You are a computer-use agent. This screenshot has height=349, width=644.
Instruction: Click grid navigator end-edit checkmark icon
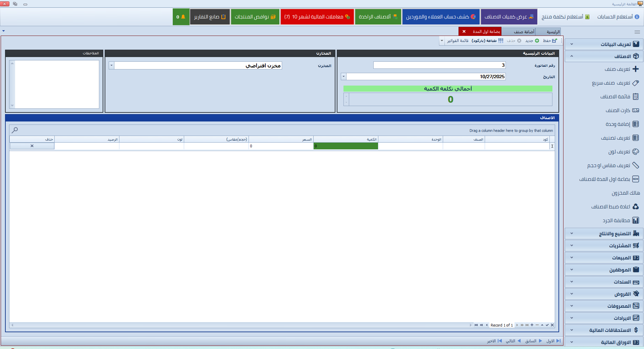coord(547,325)
